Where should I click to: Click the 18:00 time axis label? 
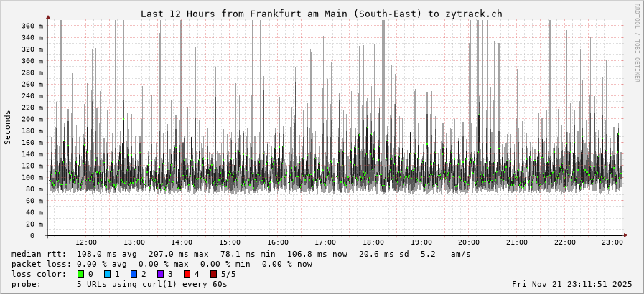tap(373, 242)
